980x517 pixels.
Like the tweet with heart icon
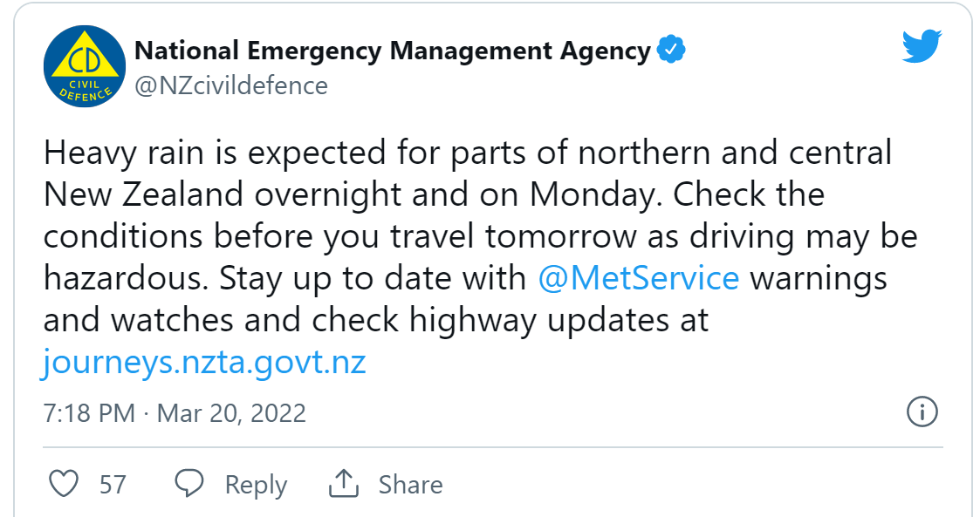(x=64, y=483)
